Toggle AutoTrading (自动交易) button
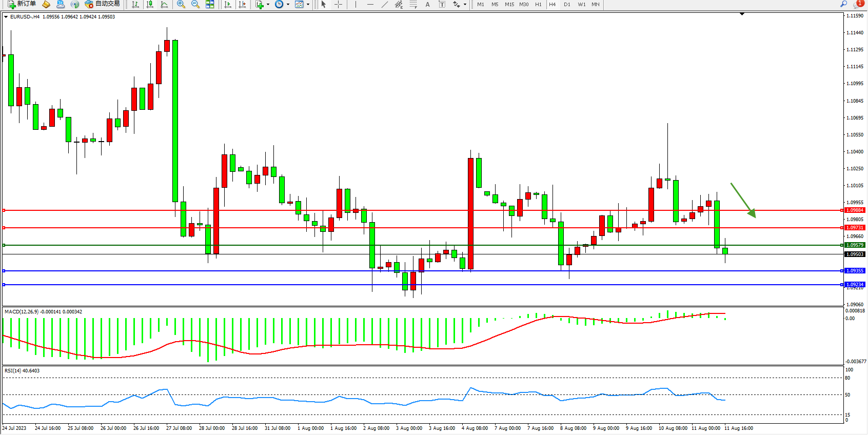The image size is (868, 435). pos(103,4)
